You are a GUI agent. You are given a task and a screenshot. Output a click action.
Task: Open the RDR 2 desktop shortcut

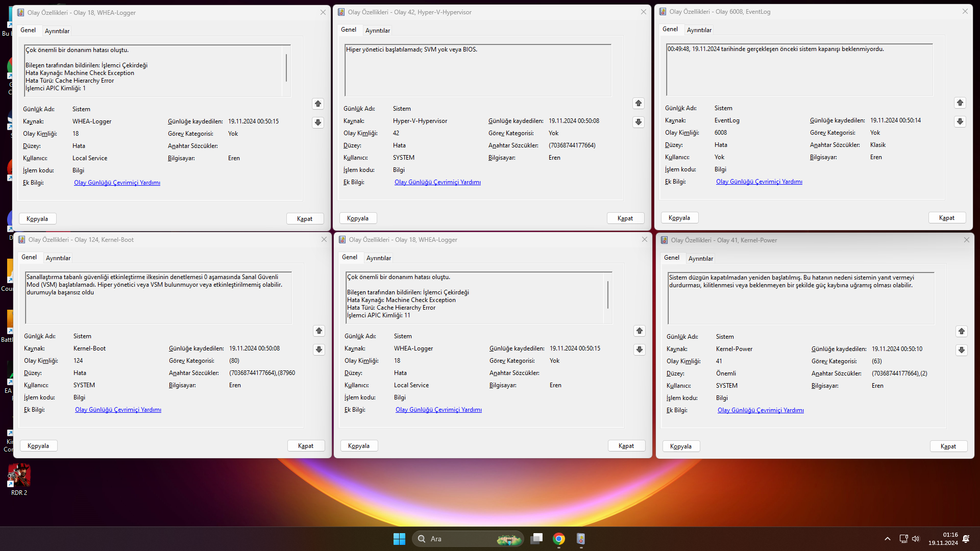pyautogui.click(x=19, y=480)
